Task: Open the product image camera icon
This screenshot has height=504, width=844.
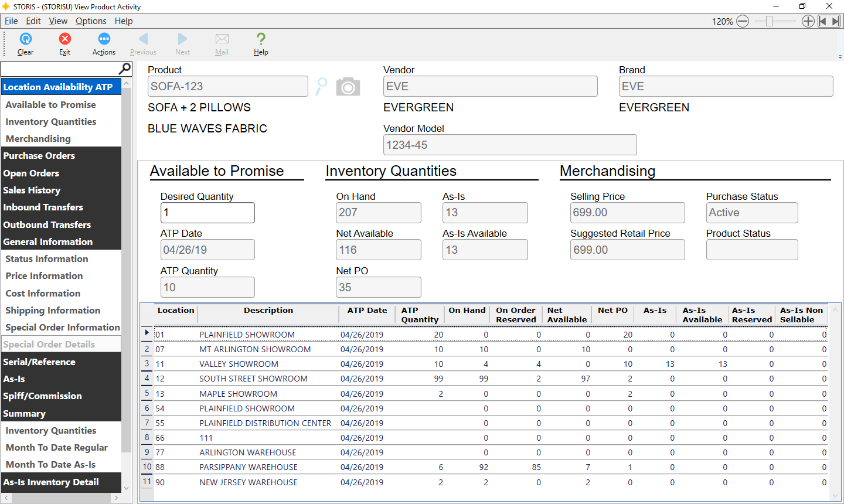Action: pos(348,86)
